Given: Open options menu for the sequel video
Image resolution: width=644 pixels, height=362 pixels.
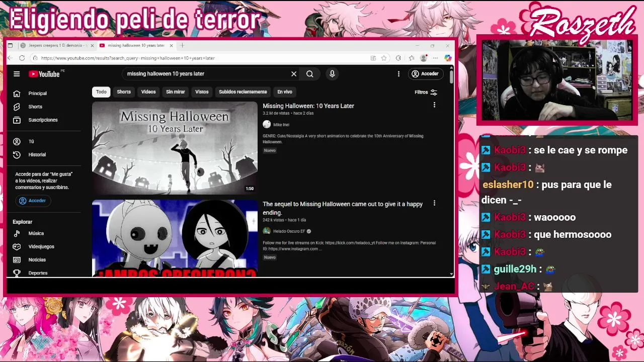Looking at the screenshot, I should coord(434,203).
